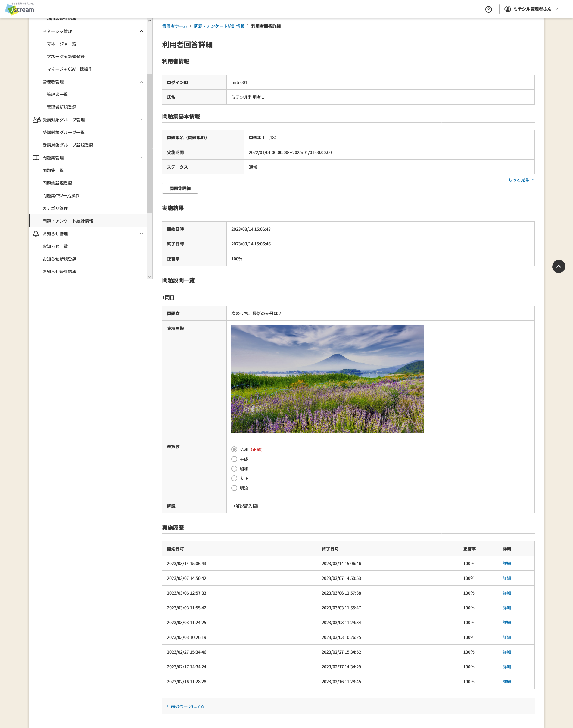
Task: Click the sidebar scrollbar thumb
Action: click(150, 143)
